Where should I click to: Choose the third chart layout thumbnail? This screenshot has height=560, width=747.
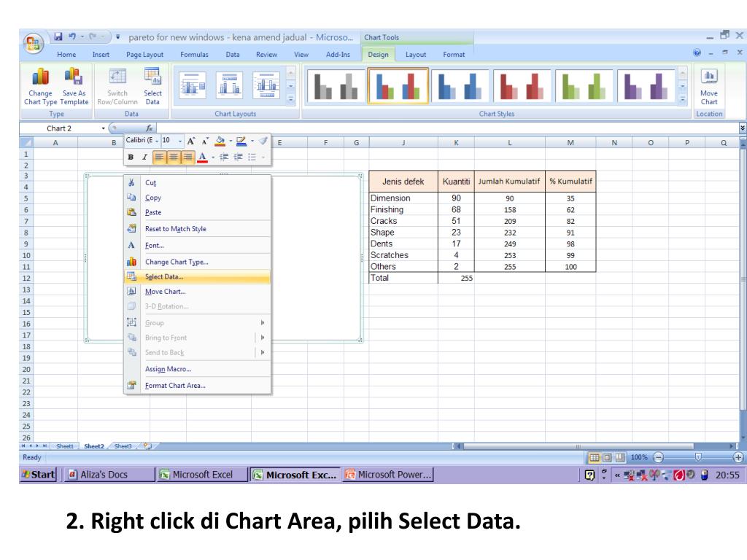(266, 86)
